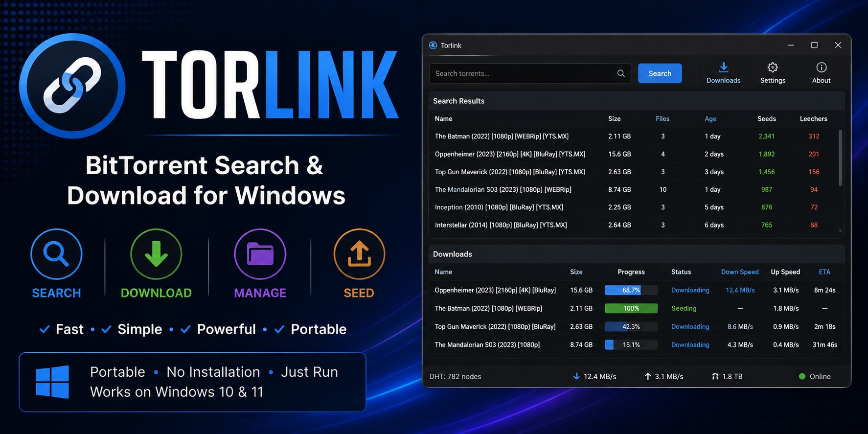
Task: Click the blue Search button
Action: [x=660, y=73]
